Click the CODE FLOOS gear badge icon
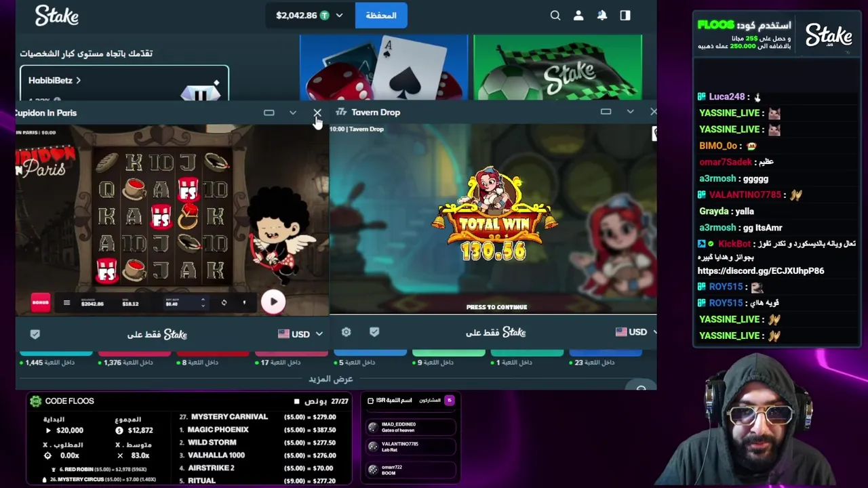The width and height of the screenshot is (868, 488). pos(36,401)
